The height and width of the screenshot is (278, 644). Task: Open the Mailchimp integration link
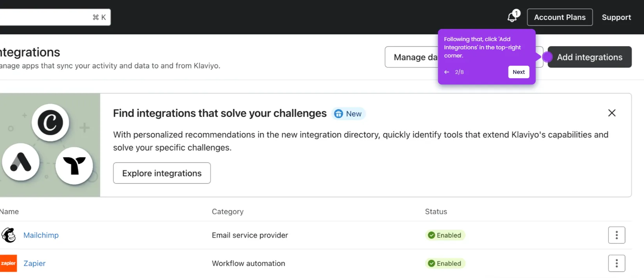coord(41,235)
